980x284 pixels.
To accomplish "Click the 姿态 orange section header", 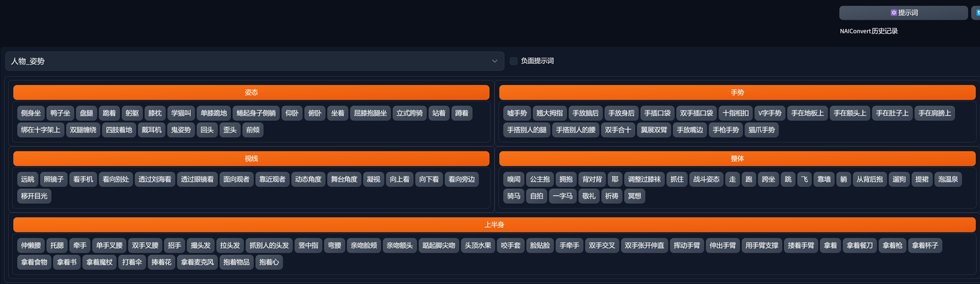I will pyautogui.click(x=251, y=92).
